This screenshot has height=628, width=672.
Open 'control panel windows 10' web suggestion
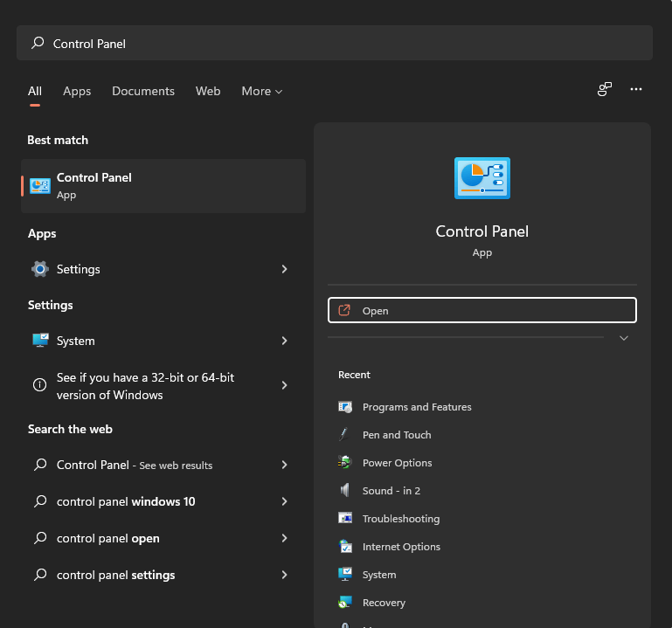(x=163, y=501)
